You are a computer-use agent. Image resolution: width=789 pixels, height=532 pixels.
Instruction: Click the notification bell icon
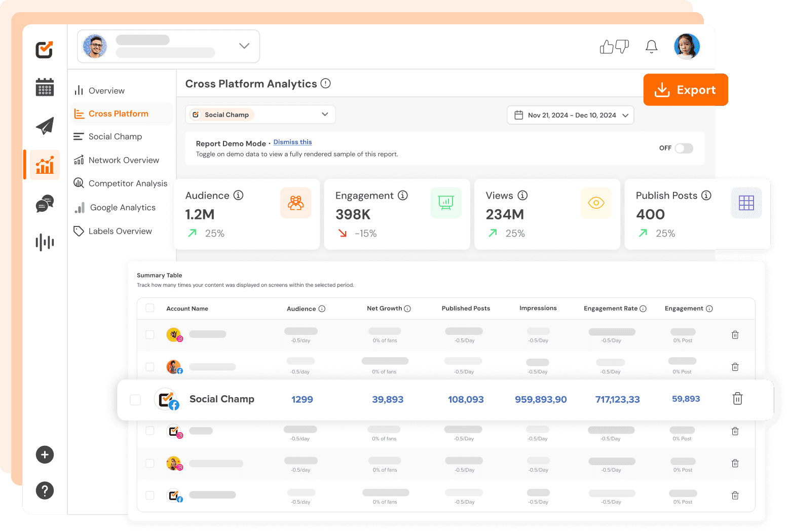(x=651, y=46)
